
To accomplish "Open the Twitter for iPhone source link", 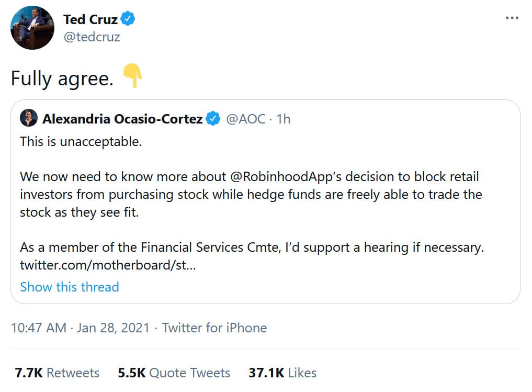I will (214, 328).
